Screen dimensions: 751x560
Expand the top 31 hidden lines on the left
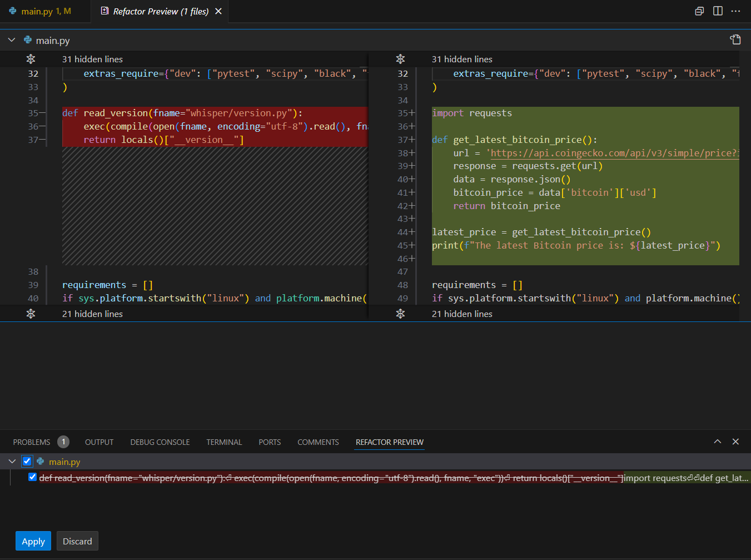pos(31,59)
